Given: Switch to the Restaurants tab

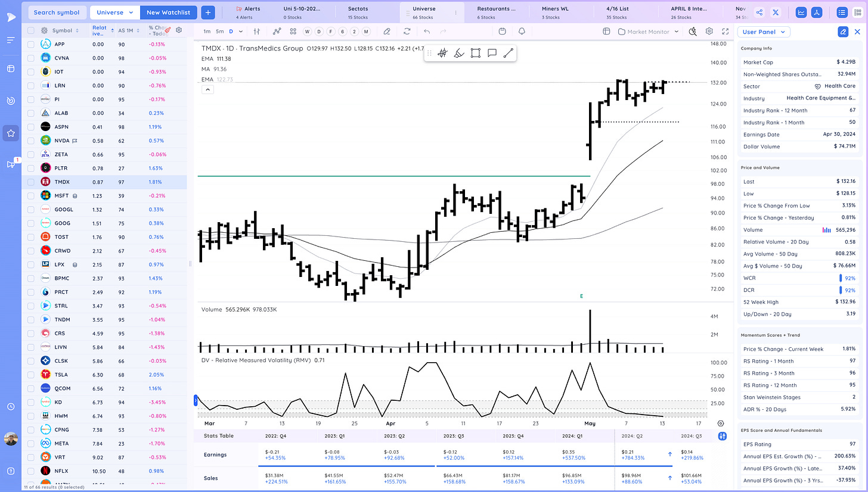Looking at the screenshot, I should click(x=496, y=13).
